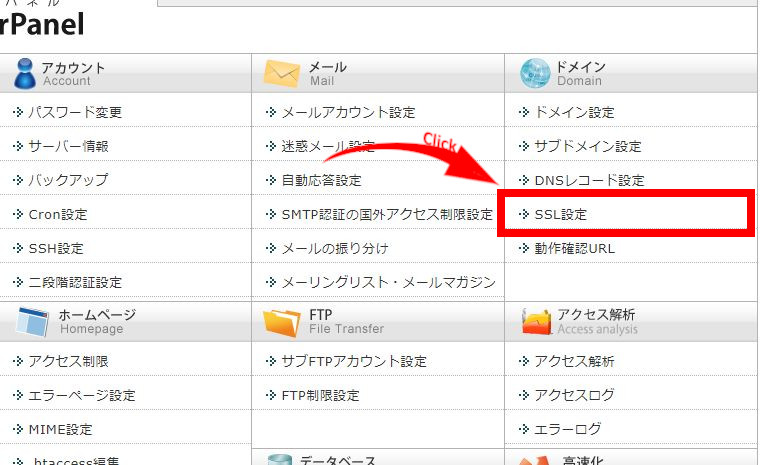The height and width of the screenshot is (465, 764).
Task: Click the ドメイン Domain section title text
Action: click(x=581, y=74)
